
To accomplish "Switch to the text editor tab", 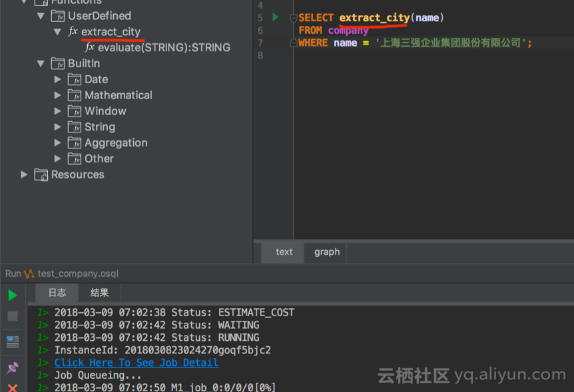I will click(282, 252).
